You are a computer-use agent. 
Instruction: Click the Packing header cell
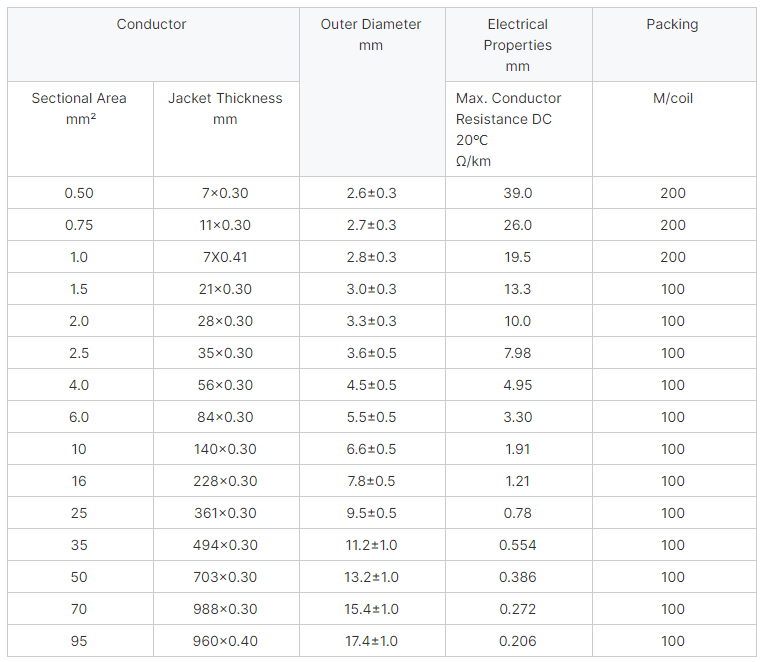[672, 24]
